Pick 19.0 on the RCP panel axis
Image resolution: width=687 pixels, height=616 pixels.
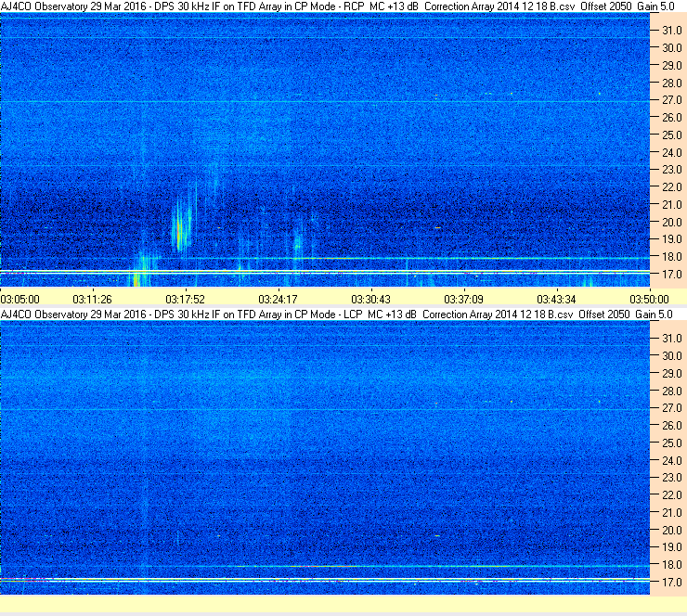672,239
